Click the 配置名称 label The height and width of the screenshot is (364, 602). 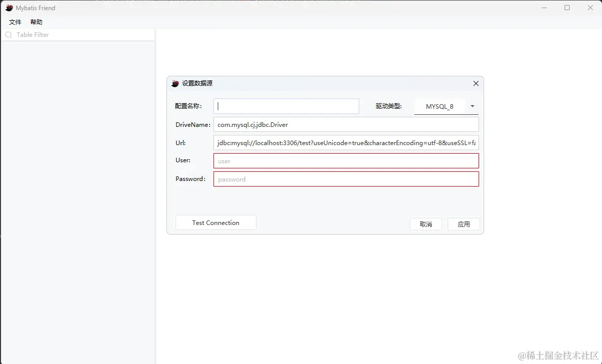click(x=189, y=106)
